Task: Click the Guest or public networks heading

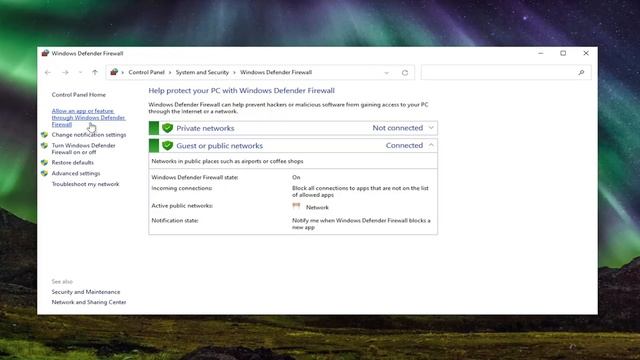Action: coord(220,146)
